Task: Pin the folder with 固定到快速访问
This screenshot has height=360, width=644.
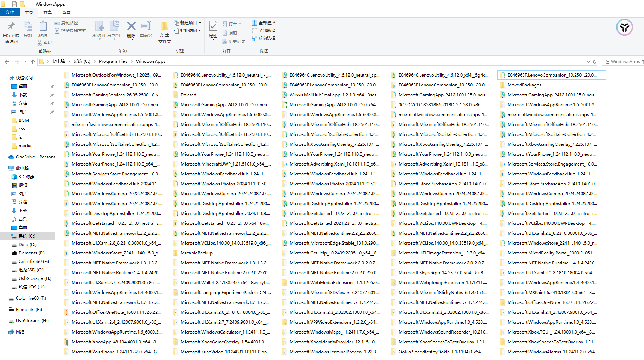Action: click(x=11, y=32)
